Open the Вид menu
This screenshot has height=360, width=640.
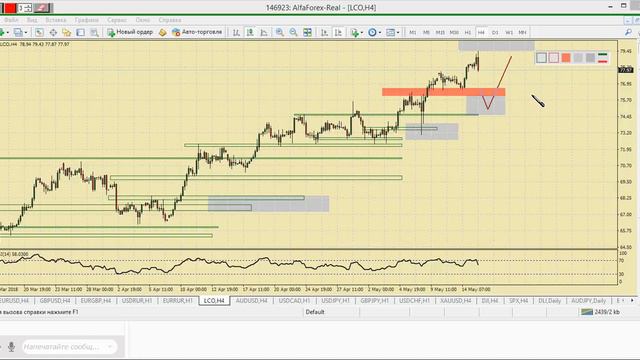pyautogui.click(x=32, y=20)
